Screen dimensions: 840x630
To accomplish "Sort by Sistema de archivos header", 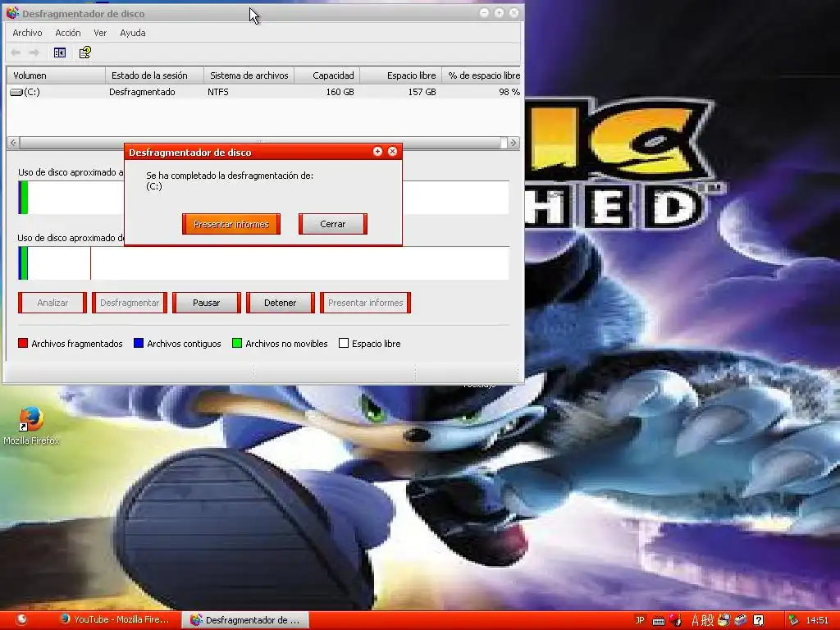I will (x=249, y=75).
